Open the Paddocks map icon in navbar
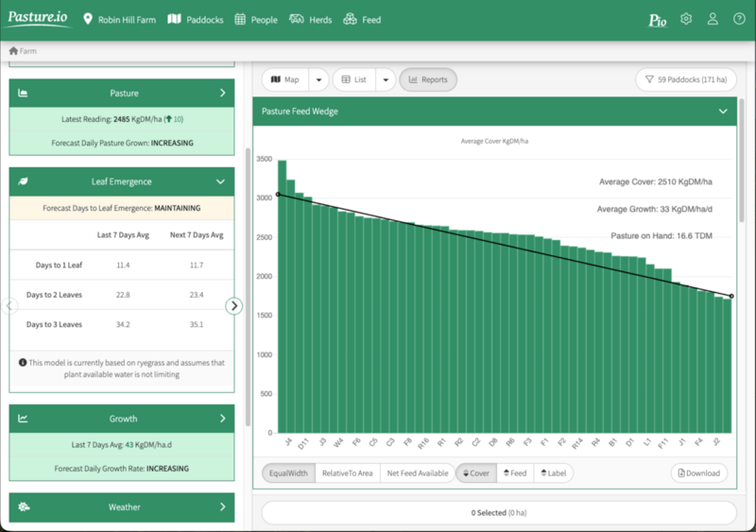756x532 pixels. click(174, 19)
